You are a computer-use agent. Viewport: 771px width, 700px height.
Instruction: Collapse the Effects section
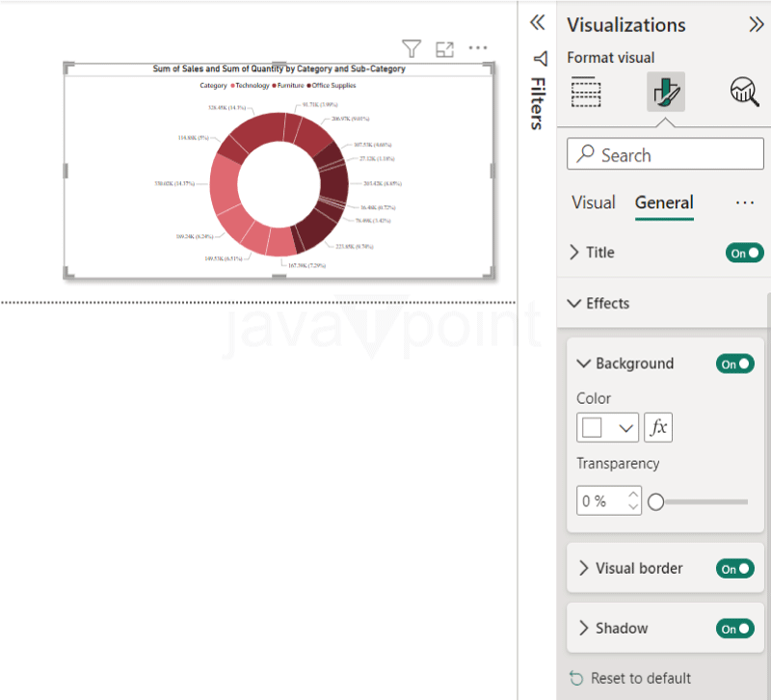(x=573, y=303)
